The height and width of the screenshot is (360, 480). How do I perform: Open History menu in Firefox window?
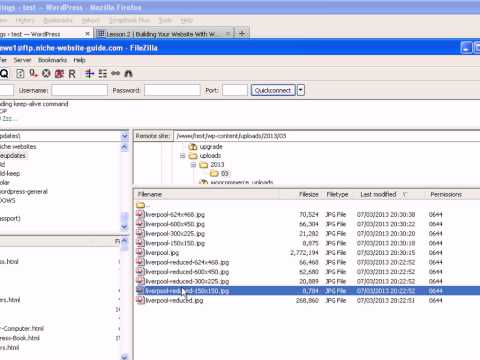(25, 21)
